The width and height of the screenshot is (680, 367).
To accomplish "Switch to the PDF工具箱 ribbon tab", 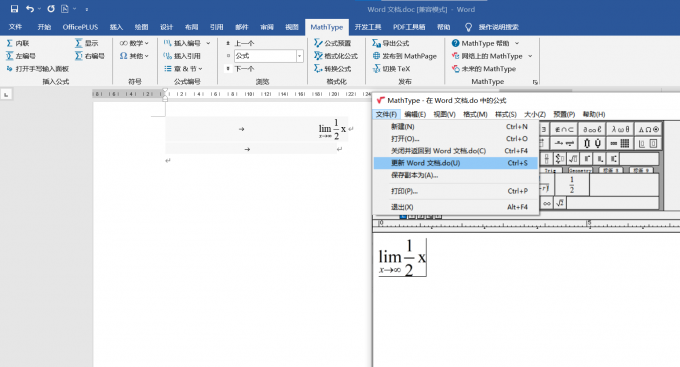I will point(409,27).
